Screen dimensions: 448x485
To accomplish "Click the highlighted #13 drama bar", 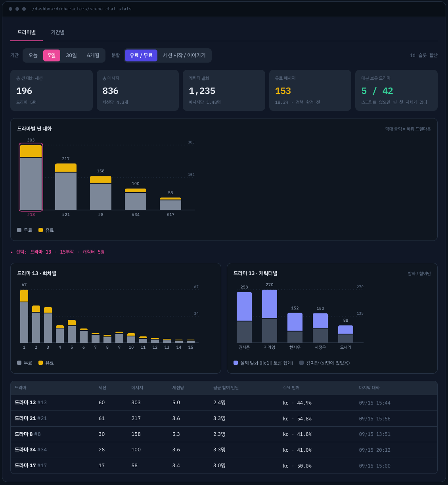I will [31, 178].
